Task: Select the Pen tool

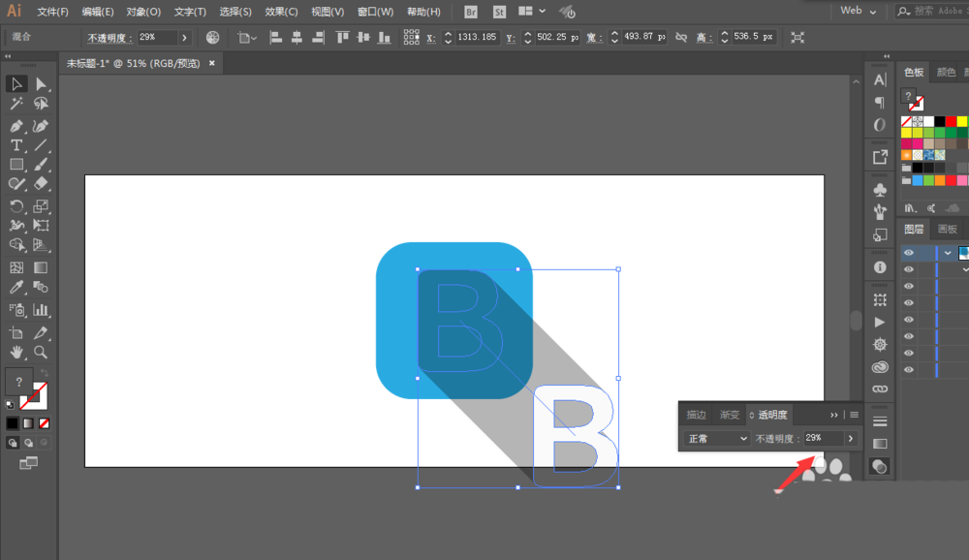Action: 16,126
